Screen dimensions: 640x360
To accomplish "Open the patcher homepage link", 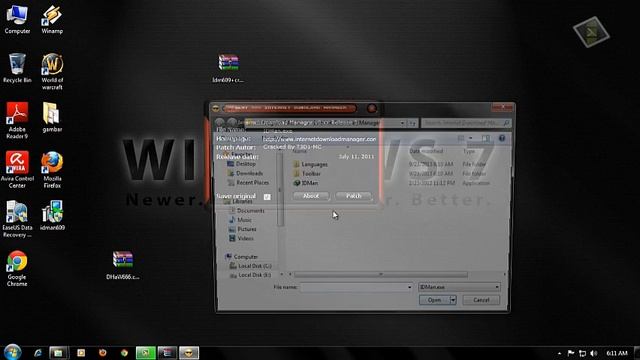I will (319, 139).
